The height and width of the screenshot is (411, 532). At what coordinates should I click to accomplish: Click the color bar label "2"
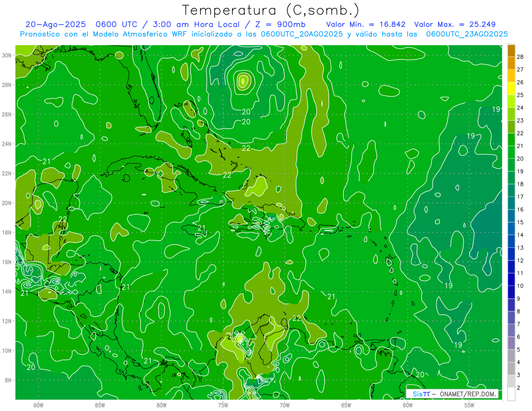[x=519, y=388]
